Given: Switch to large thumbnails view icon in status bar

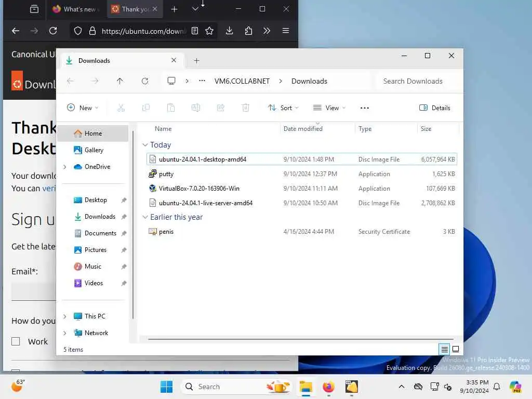Looking at the screenshot, I should coord(456,349).
